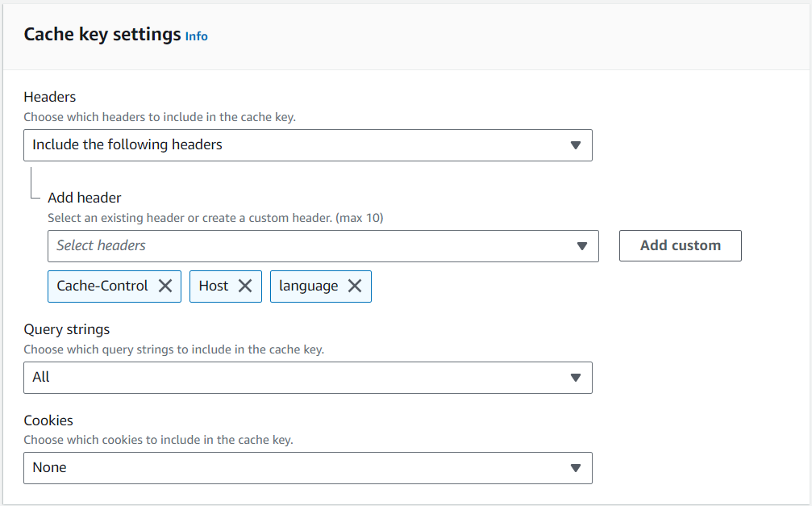The width and height of the screenshot is (812, 506).
Task: Remove the Host header chip
Action: pos(244,286)
